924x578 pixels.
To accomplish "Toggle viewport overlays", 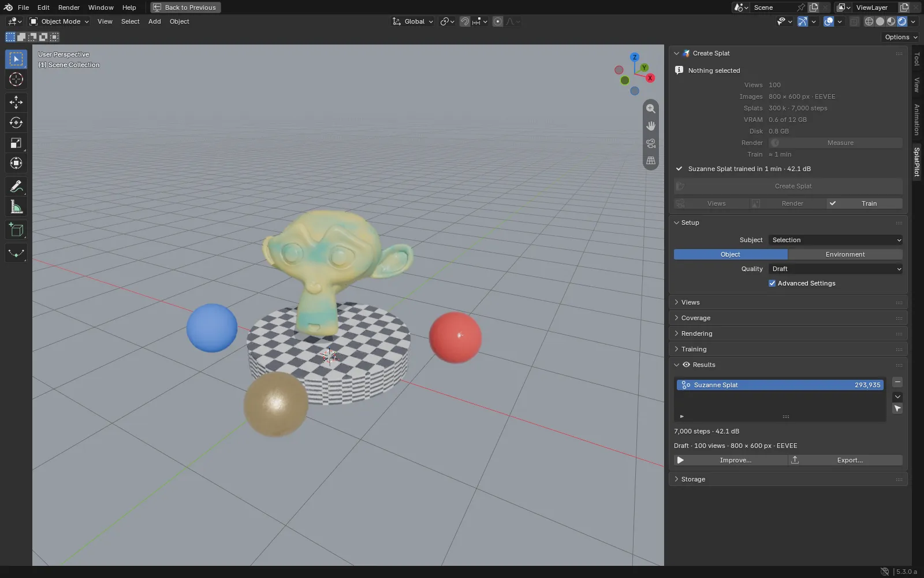I will coord(829,21).
